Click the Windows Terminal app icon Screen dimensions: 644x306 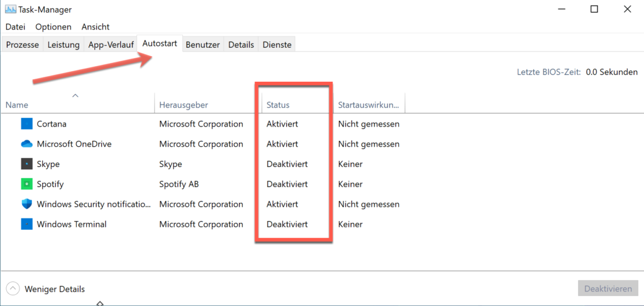tap(26, 224)
